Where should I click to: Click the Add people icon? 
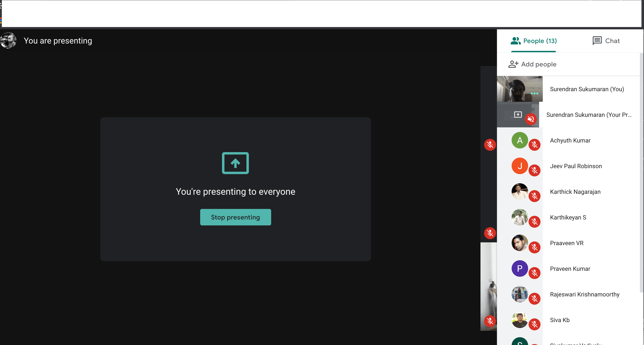click(x=513, y=64)
